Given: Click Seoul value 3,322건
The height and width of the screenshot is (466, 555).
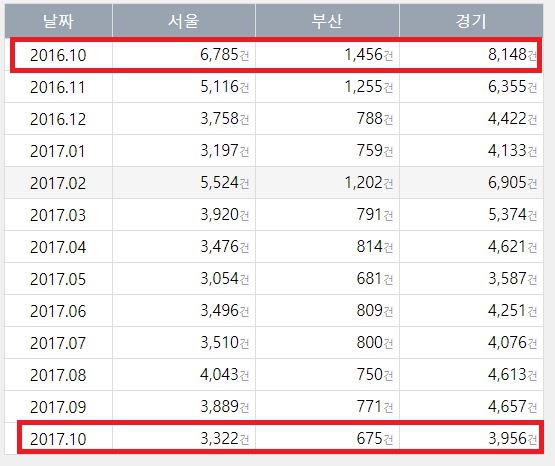Looking at the screenshot, I should pyautogui.click(x=224, y=439).
